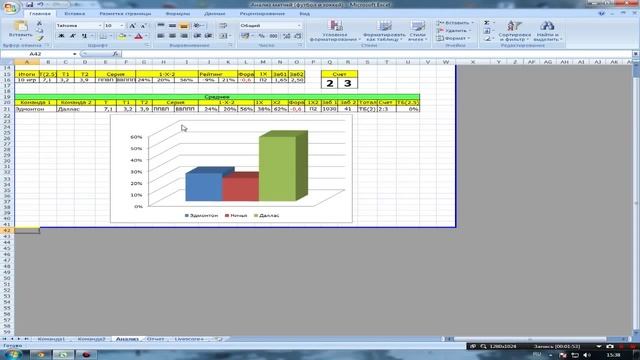Image resolution: width=640 pixels, height=360 pixels.
Task: Decrease cell indent
Action: (198, 36)
